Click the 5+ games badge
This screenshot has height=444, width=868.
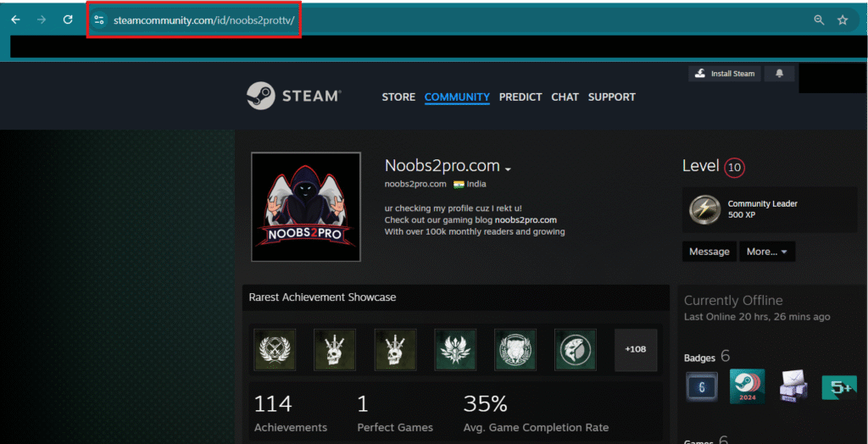[x=840, y=387]
